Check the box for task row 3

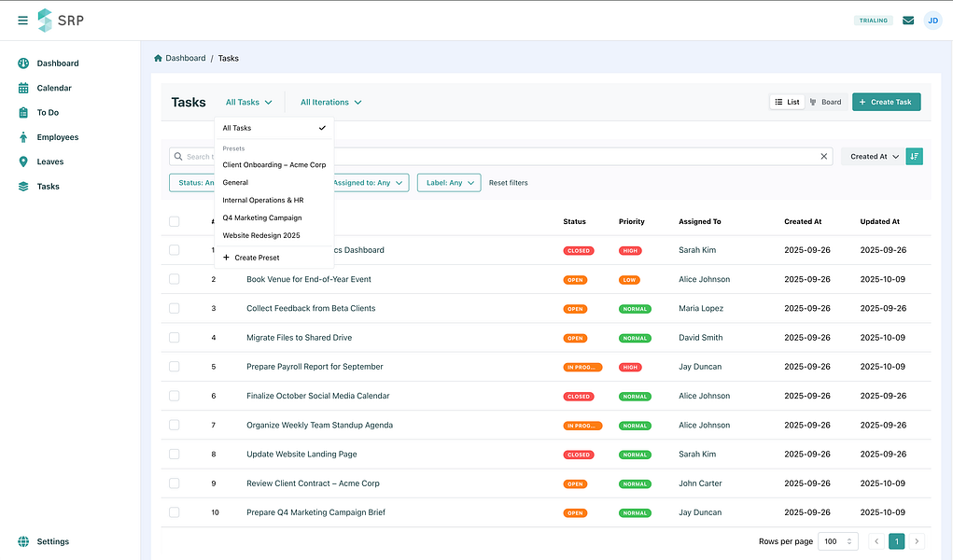point(174,308)
